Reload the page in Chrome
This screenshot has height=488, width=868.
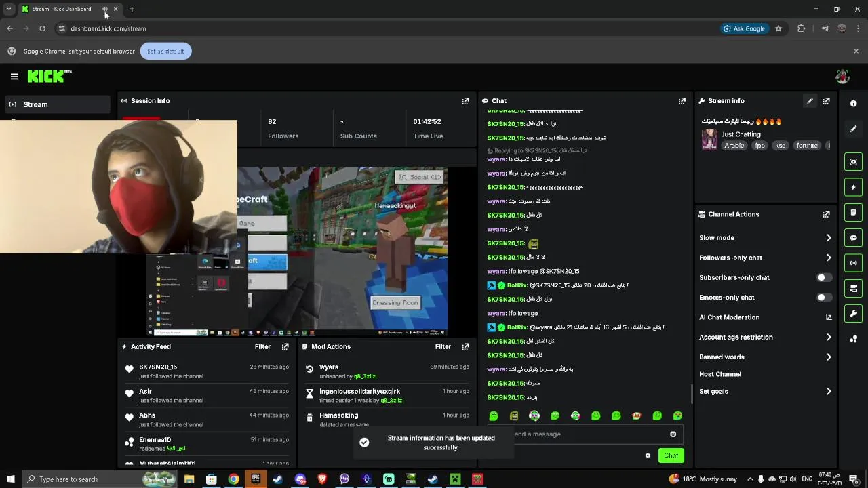(42, 28)
